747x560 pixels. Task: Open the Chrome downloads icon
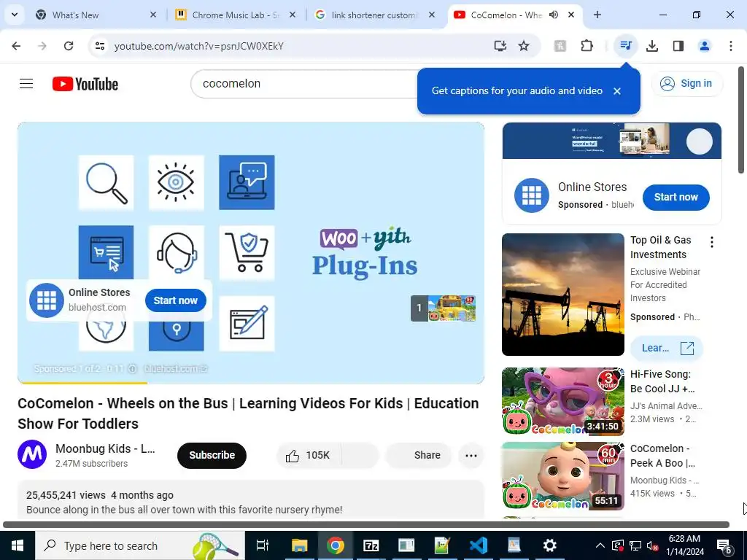[x=652, y=46]
